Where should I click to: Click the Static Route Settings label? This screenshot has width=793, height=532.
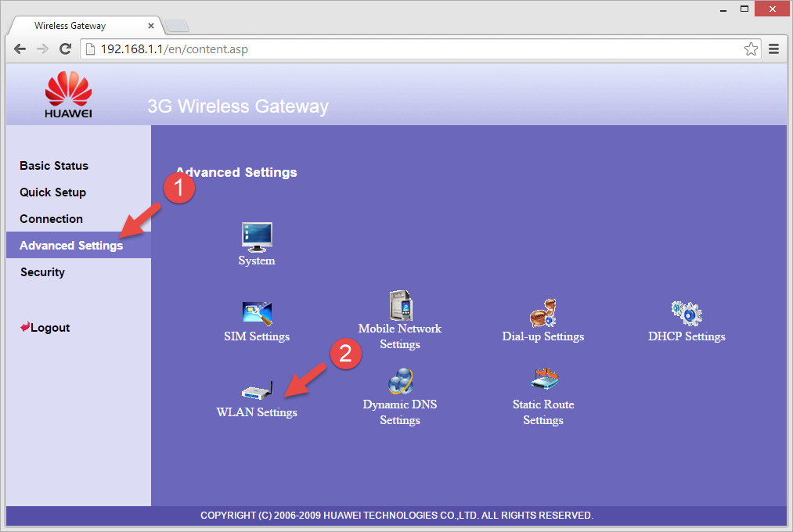(x=543, y=412)
